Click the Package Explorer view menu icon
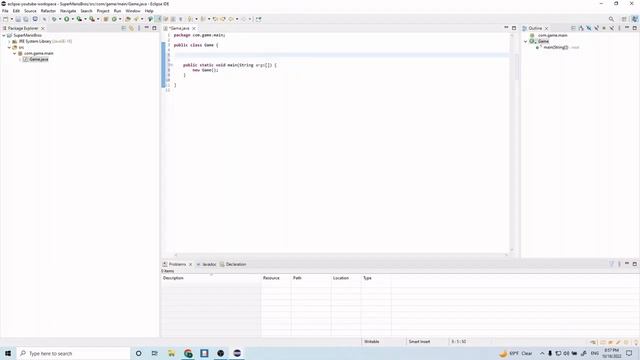 tap(139, 28)
